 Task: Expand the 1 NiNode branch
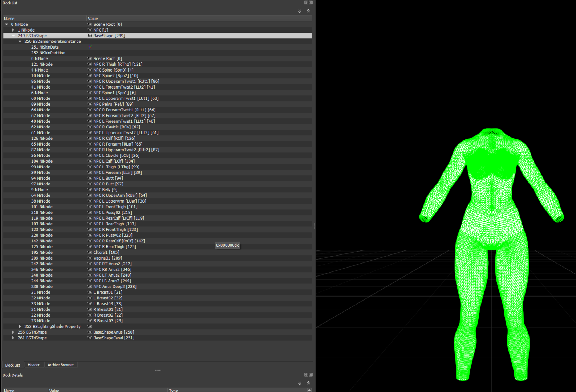click(x=13, y=30)
